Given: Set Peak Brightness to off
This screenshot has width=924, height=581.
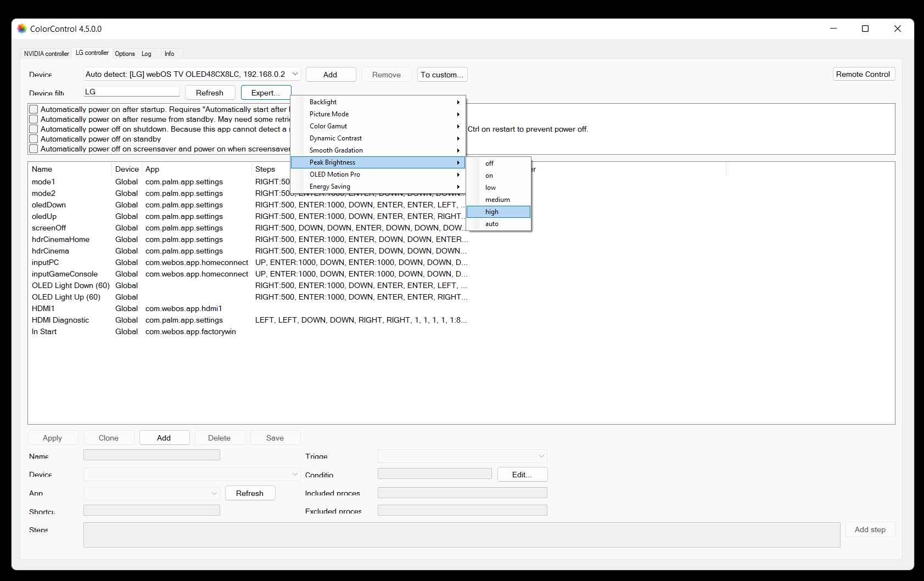Looking at the screenshot, I should 499,163.
